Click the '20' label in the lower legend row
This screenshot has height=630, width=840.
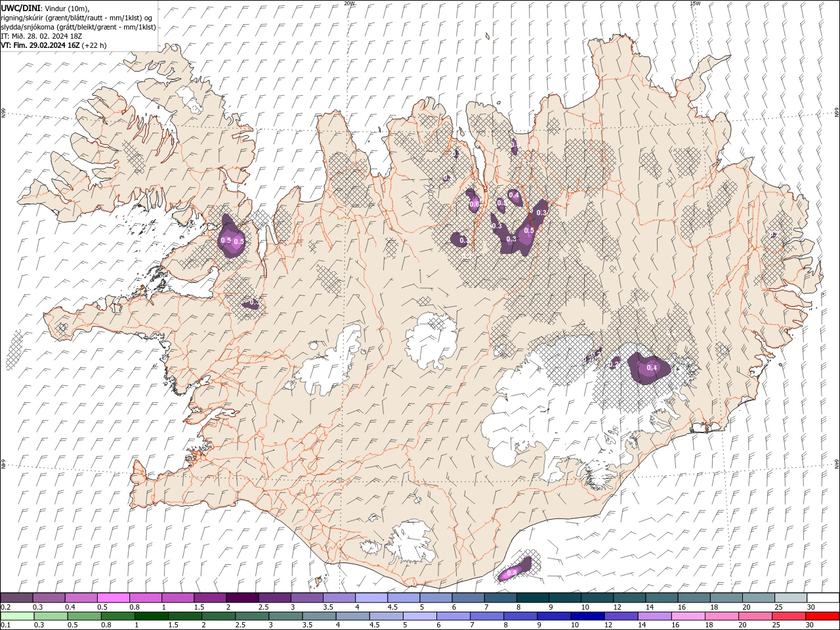coord(743,625)
